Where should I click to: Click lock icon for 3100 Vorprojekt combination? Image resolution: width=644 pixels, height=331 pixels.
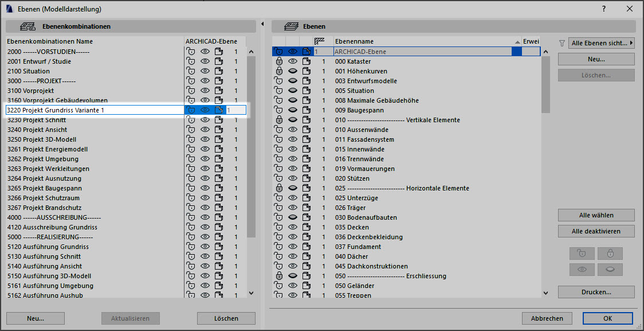pyautogui.click(x=191, y=91)
